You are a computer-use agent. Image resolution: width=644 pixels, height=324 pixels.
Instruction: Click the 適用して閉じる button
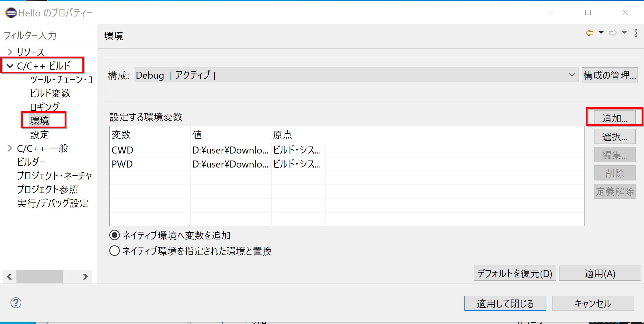(505, 303)
